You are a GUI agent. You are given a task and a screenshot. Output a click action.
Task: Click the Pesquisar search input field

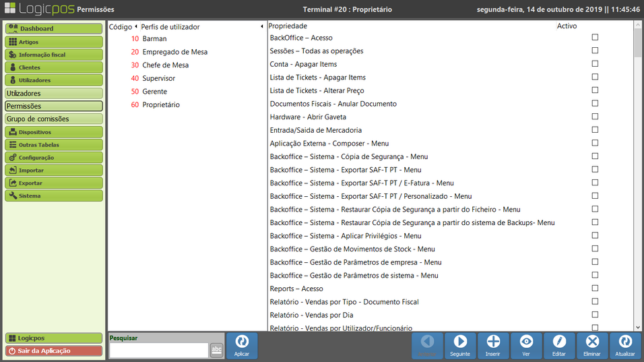(x=158, y=350)
